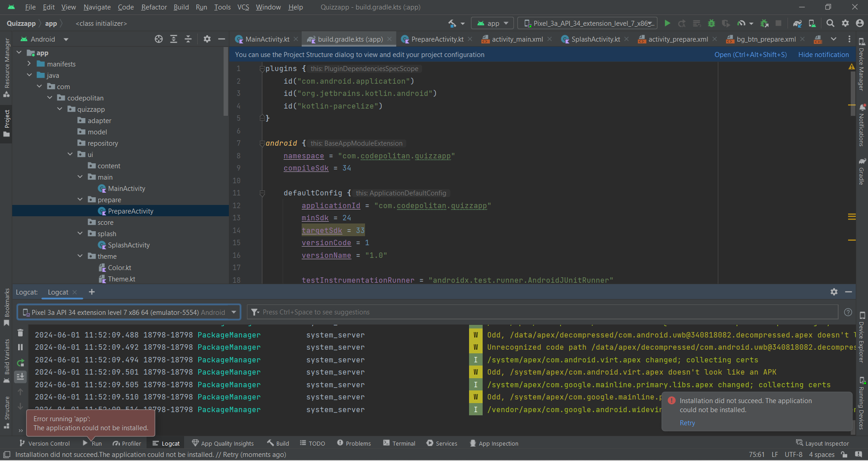Toggle scroll to end in Logcat
The width and height of the screenshot is (868, 461).
coord(20,376)
